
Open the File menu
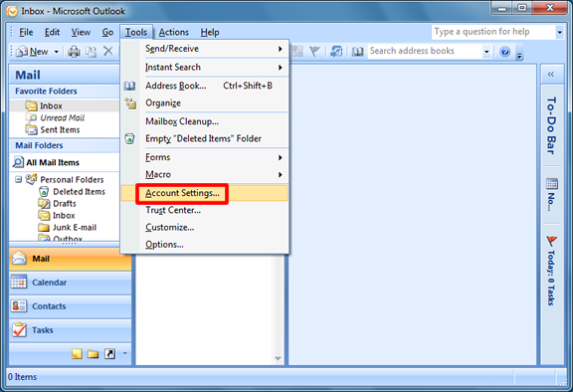pos(26,32)
